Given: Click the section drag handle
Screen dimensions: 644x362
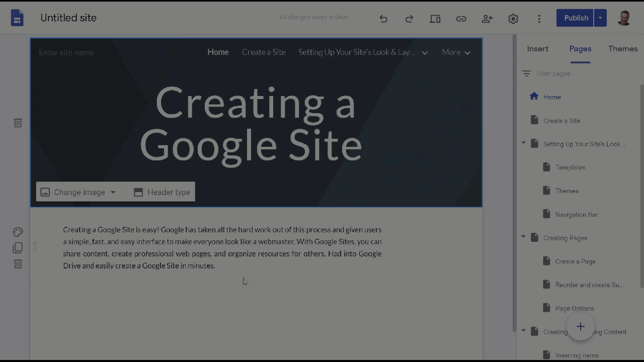Looking at the screenshot, I should pyautogui.click(x=35, y=246).
